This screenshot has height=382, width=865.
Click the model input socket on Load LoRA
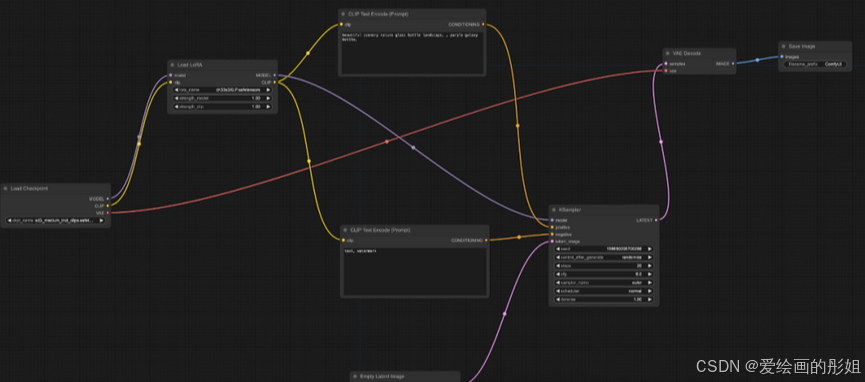[x=170, y=75]
